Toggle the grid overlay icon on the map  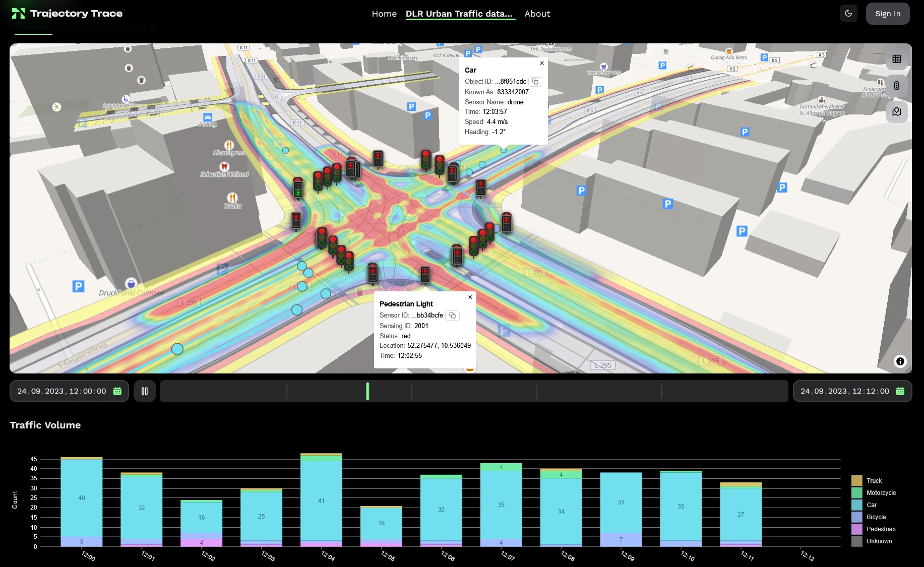(897, 58)
